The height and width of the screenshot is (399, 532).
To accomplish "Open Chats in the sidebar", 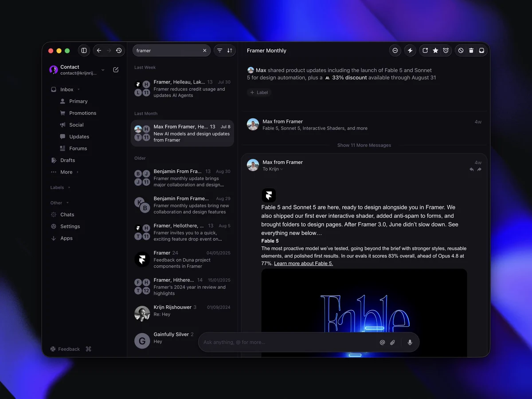I will [67, 214].
